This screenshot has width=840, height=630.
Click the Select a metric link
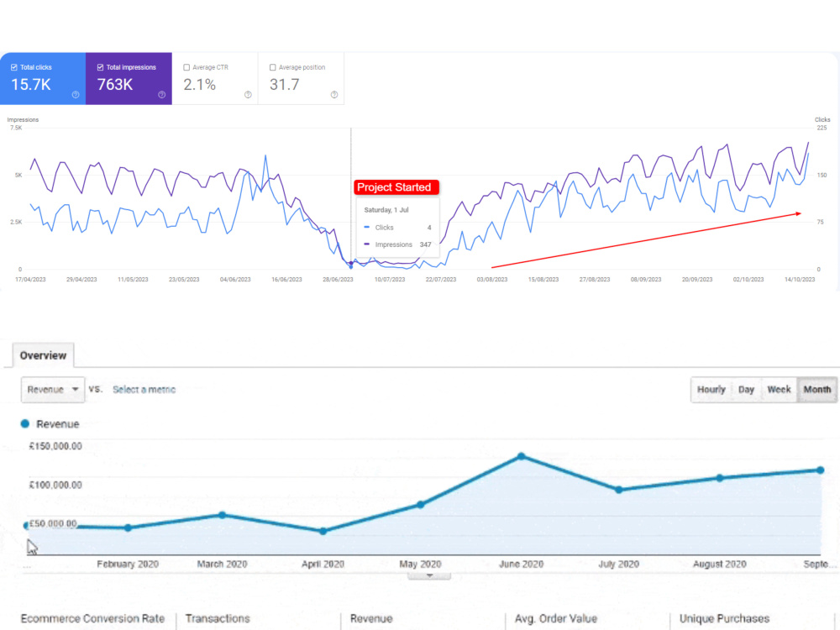click(x=144, y=390)
